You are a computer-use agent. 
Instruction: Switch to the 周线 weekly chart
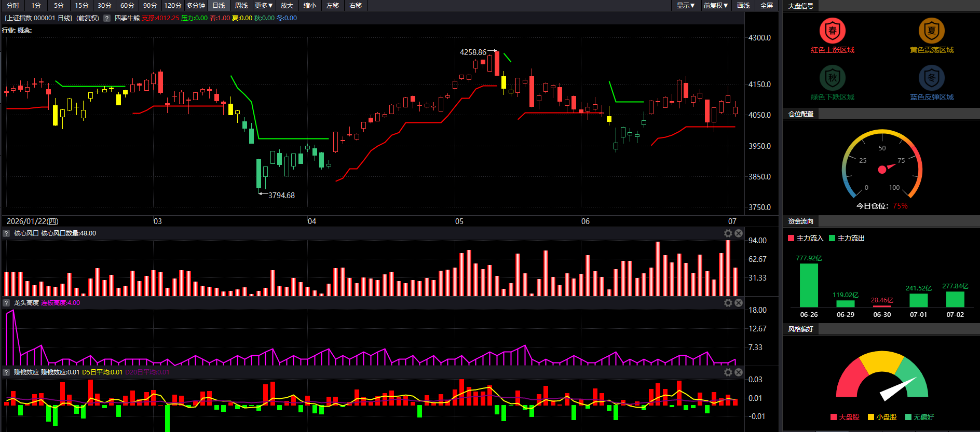click(x=241, y=6)
